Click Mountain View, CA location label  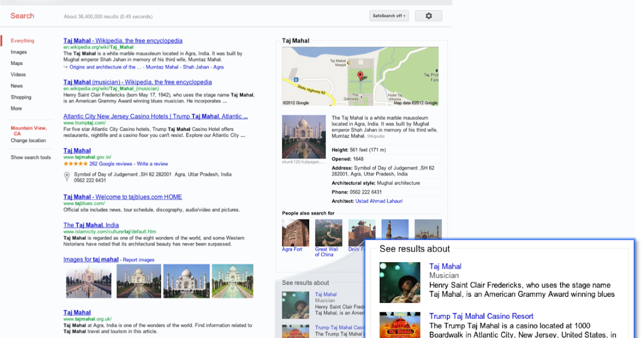[29, 131]
